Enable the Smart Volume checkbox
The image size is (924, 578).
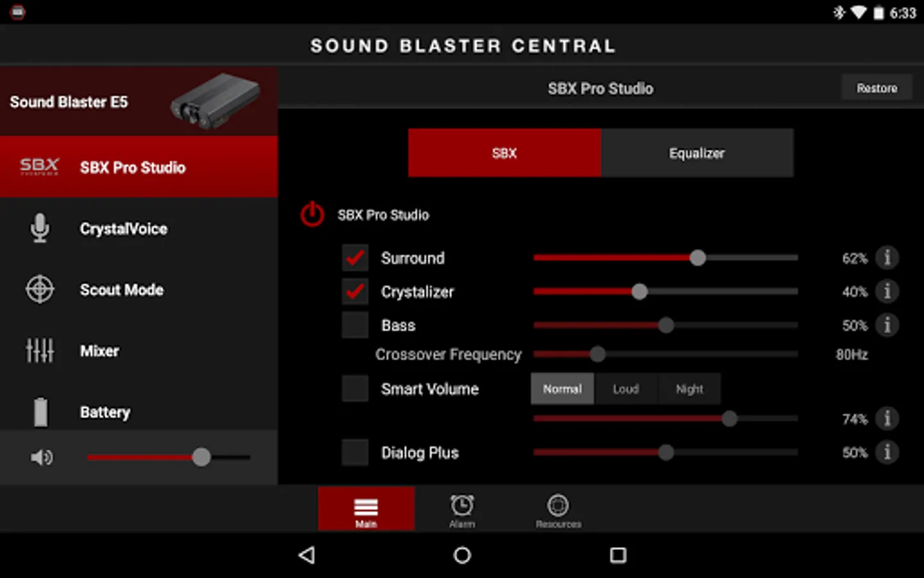[355, 389]
